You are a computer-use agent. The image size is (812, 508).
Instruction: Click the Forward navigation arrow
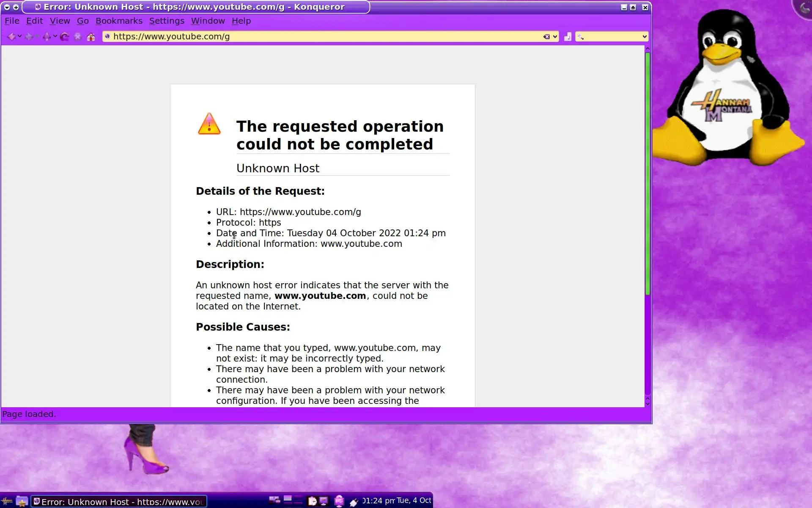[29, 37]
